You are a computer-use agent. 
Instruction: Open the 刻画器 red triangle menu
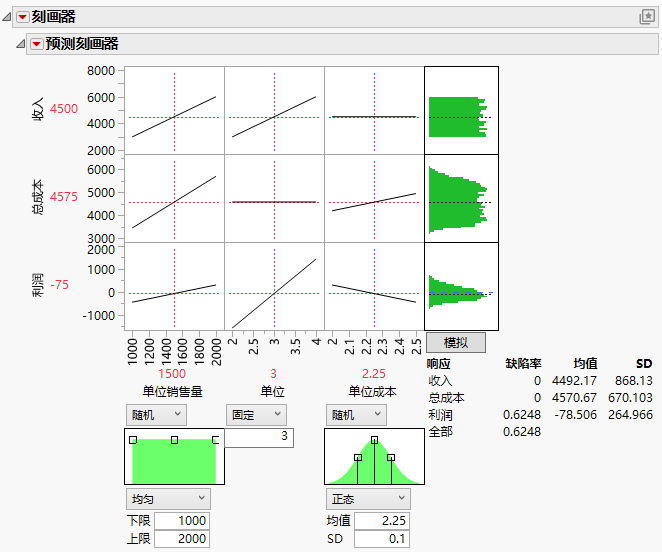[x=22, y=17]
